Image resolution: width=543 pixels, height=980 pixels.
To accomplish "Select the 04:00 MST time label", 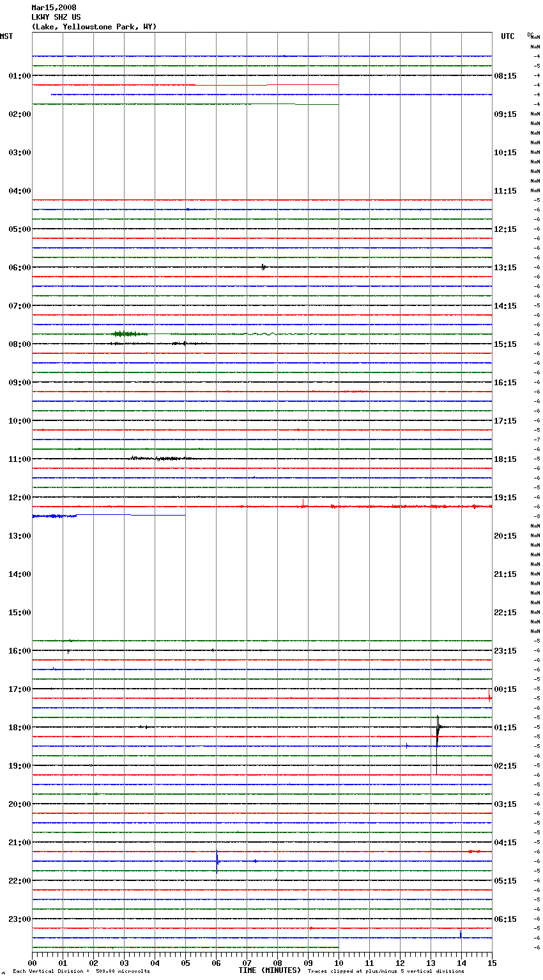I will click(20, 191).
